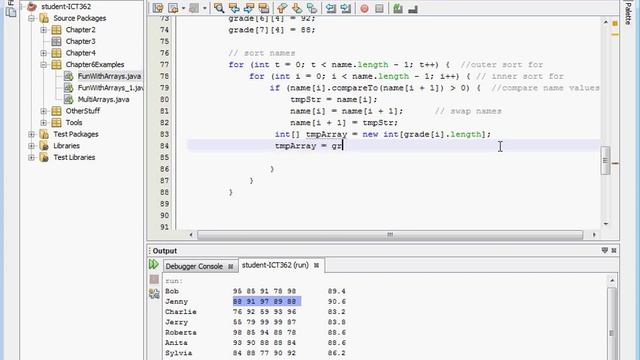Collapse the Source Packages node
640x360 pixels.
[x=31, y=18]
